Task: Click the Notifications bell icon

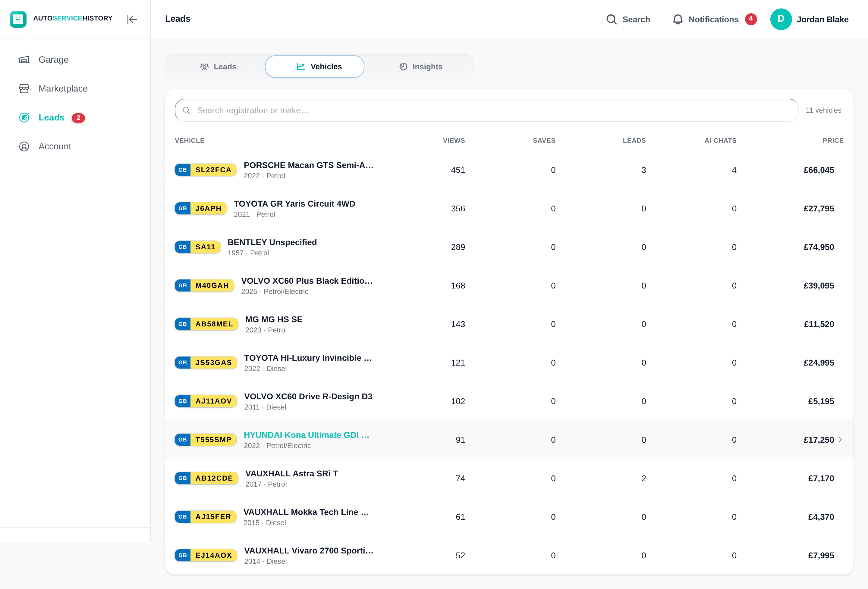Action: (678, 19)
